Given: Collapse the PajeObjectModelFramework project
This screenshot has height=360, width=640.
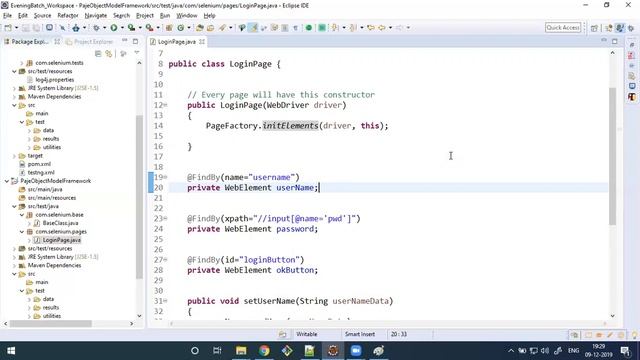Looking at the screenshot, I should [x=7, y=181].
